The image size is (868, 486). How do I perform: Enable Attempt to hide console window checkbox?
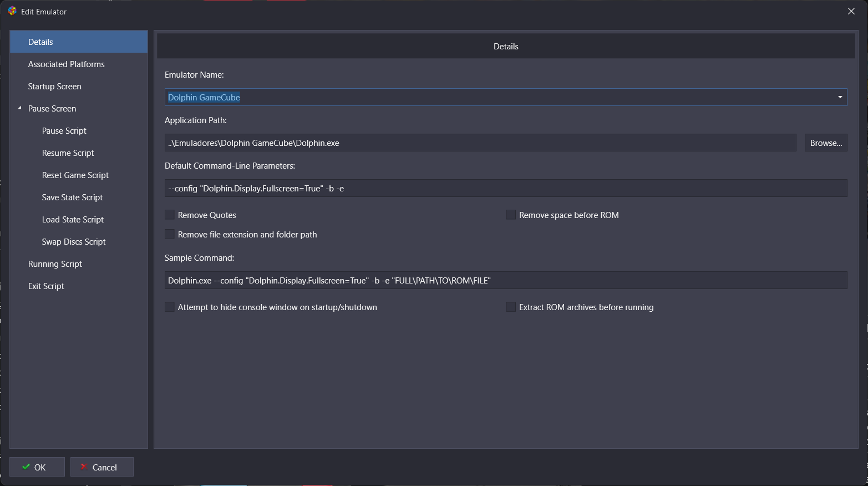170,307
